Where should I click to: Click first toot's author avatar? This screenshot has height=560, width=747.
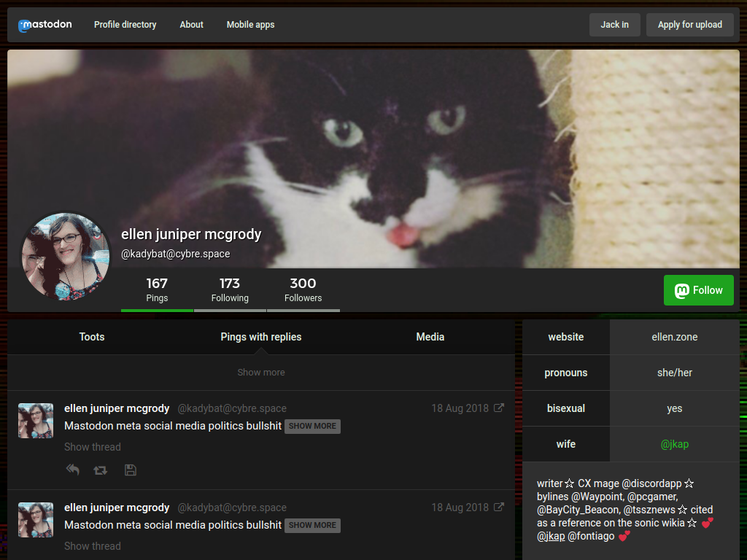pyautogui.click(x=36, y=421)
